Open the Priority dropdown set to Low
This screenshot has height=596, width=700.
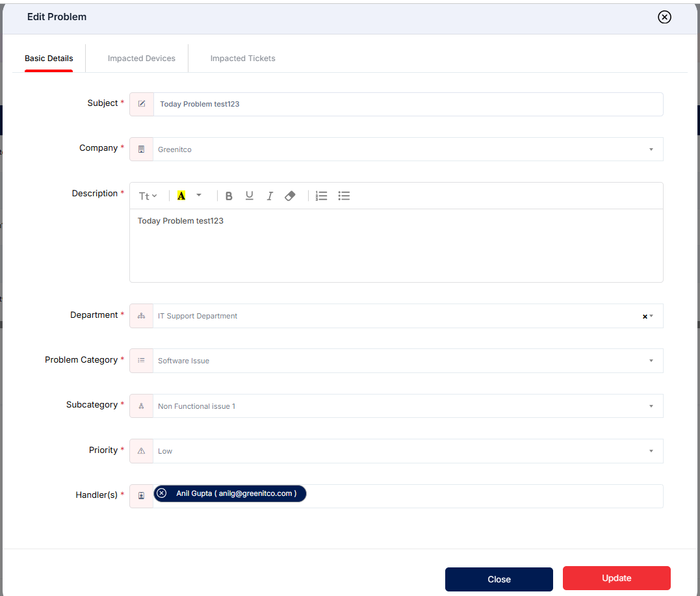[408, 451]
